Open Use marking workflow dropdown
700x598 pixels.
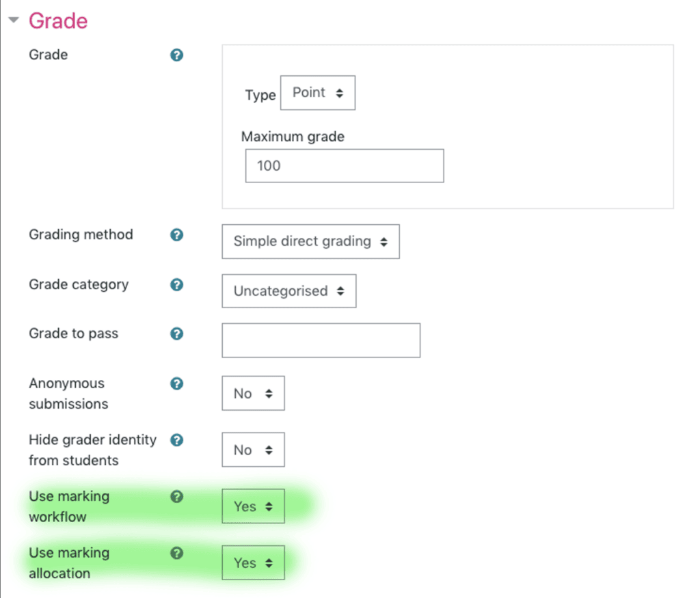(x=253, y=506)
